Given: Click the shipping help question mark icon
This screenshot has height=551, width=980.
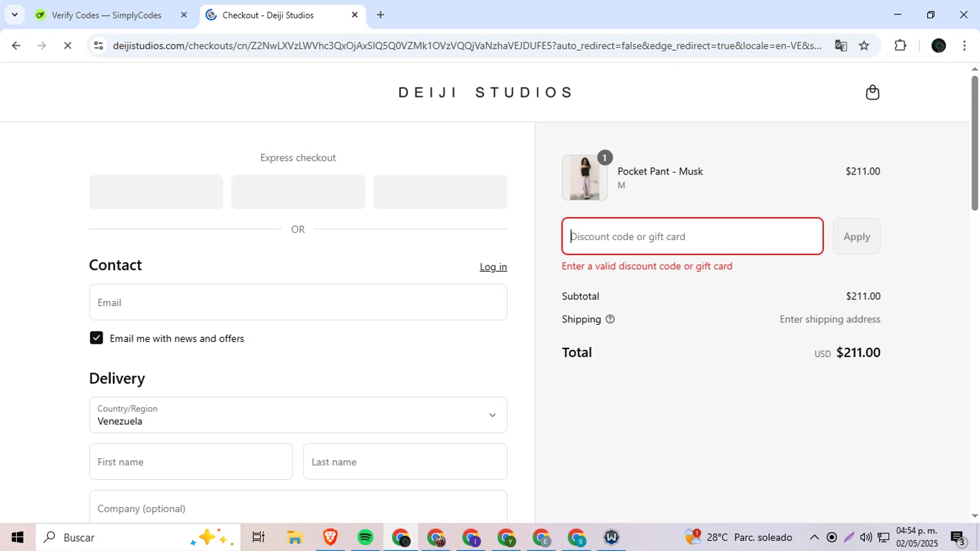Looking at the screenshot, I should coord(610,320).
